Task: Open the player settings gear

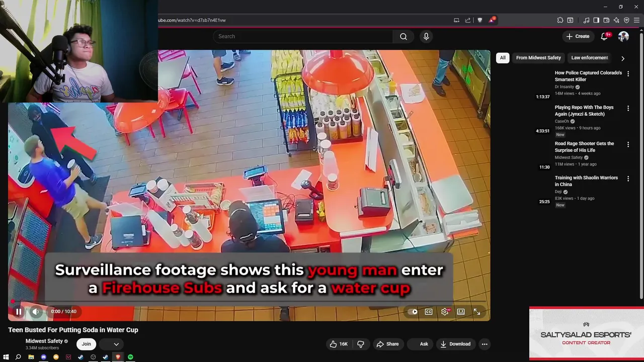Action: pos(445,312)
